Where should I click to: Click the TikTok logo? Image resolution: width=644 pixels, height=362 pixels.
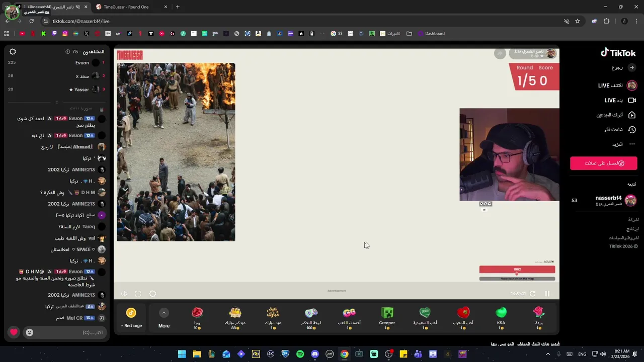tap(618, 53)
